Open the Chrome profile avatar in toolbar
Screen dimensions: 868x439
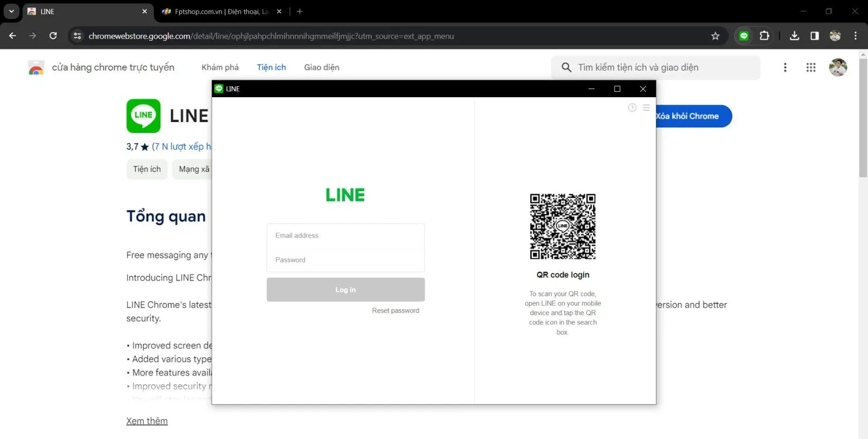pyautogui.click(x=835, y=36)
